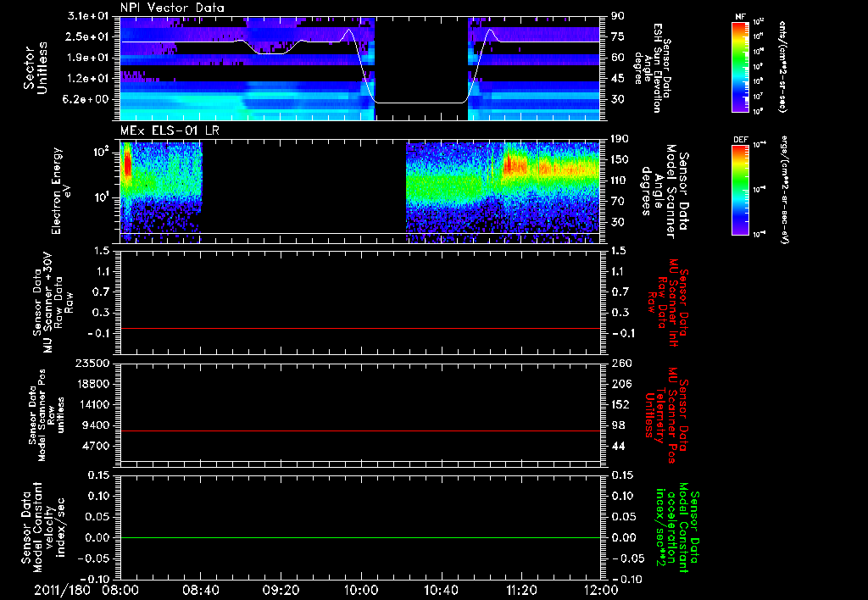
Task: Click the 75 degree elevation tick label
Action: (618, 36)
